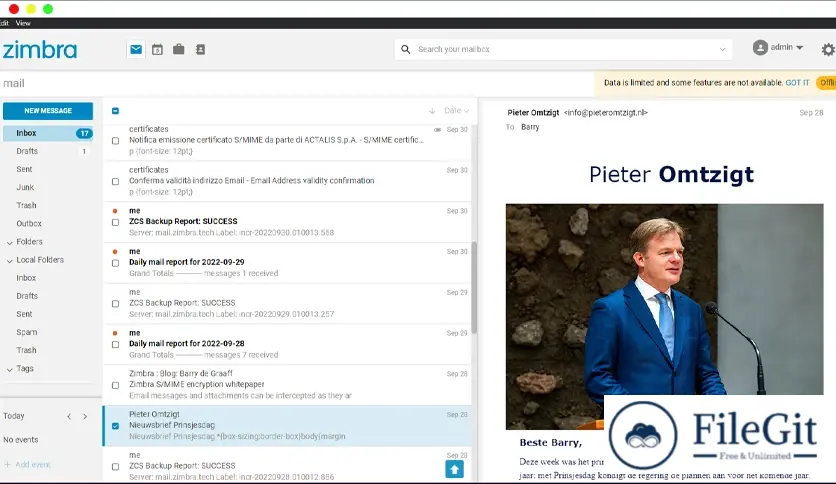The height and width of the screenshot is (484, 836).
Task: Select the Inbox folder
Action: [48, 133]
